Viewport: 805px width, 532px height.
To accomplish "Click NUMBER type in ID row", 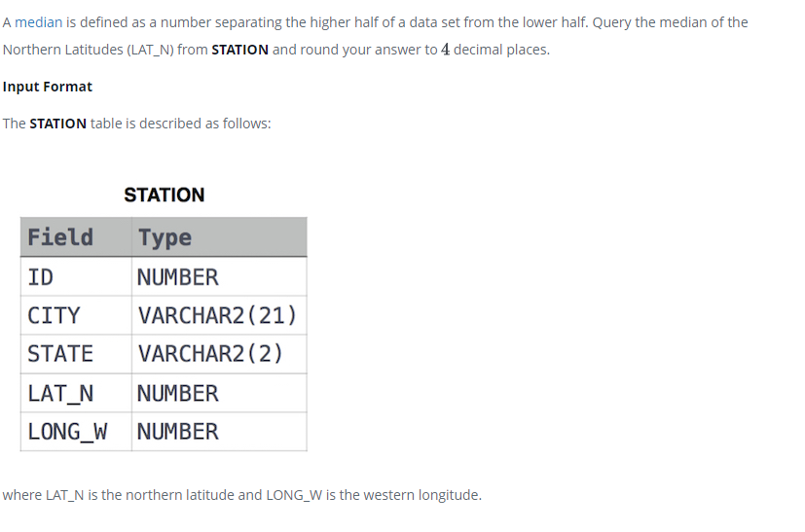I will 219,276.
